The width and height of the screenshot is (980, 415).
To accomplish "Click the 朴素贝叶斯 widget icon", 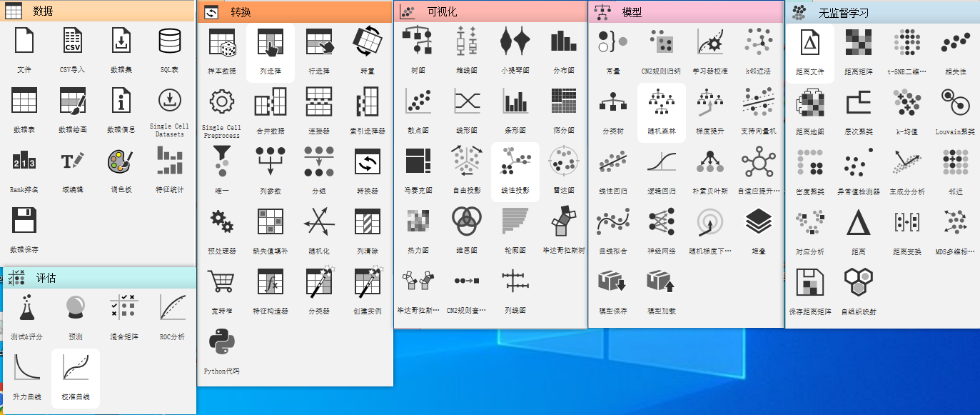I will tap(710, 162).
